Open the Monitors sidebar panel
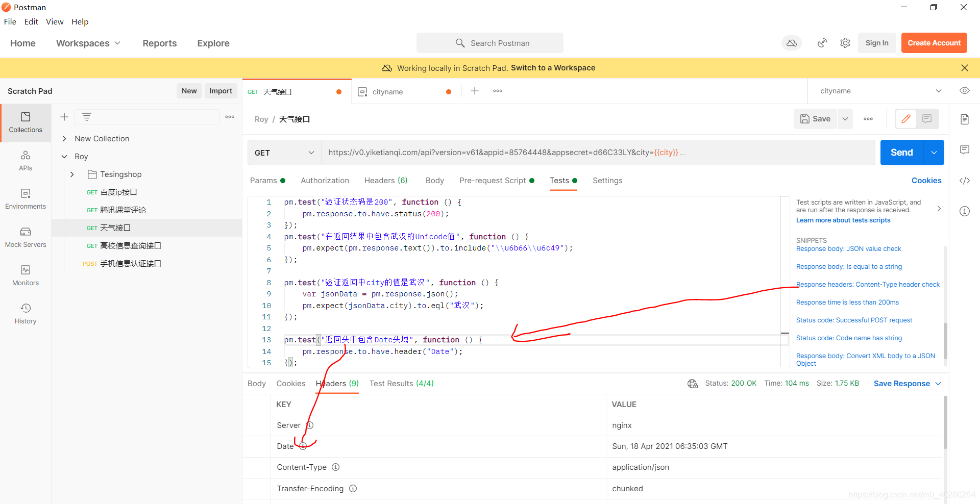This screenshot has height=504, width=980. [26, 276]
